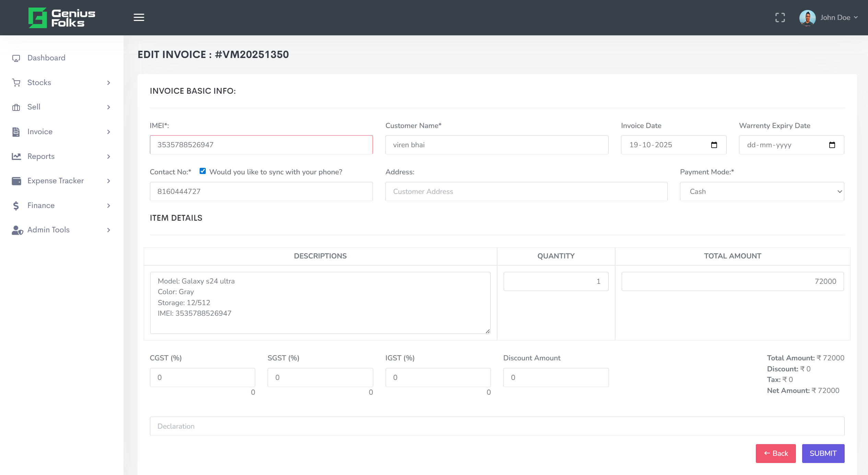Uncheck sync with your phone checkbox
Viewport: 868px width, 475px height.
point(202,171)
